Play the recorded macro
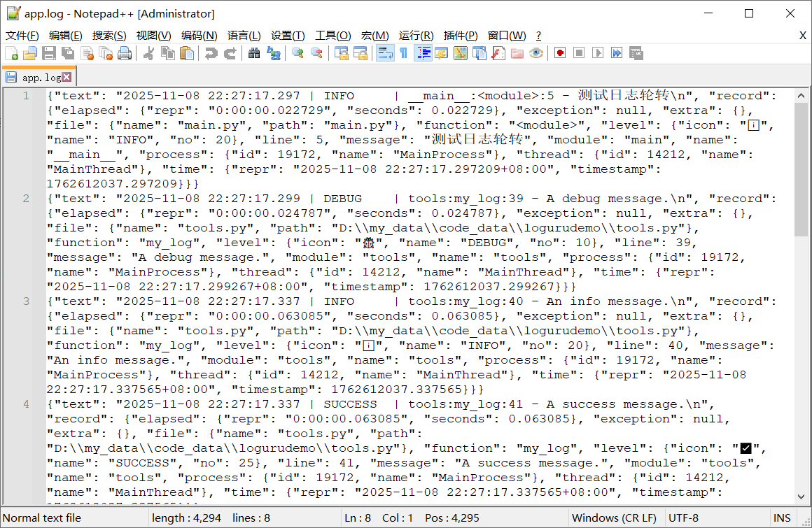Screen dimensions: 812x528 pos(596,52)
